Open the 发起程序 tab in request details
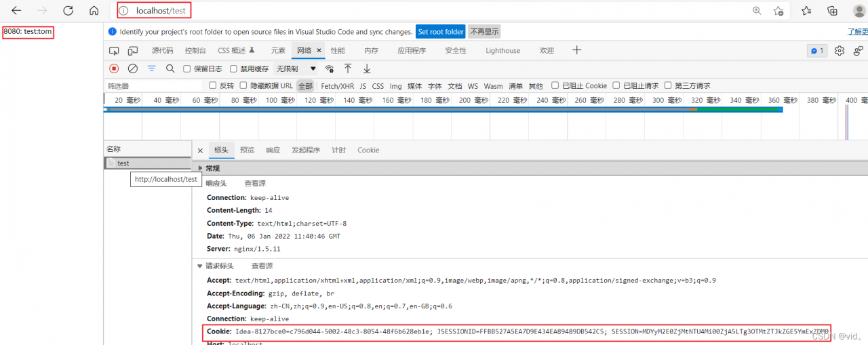868x345 pixels. coord(306,150)
